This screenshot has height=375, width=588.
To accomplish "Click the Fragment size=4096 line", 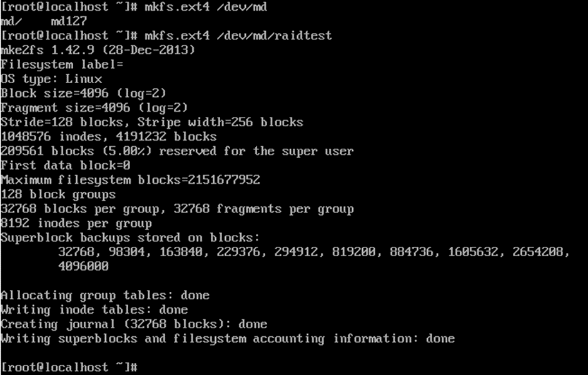I will [x=94, y=108].
